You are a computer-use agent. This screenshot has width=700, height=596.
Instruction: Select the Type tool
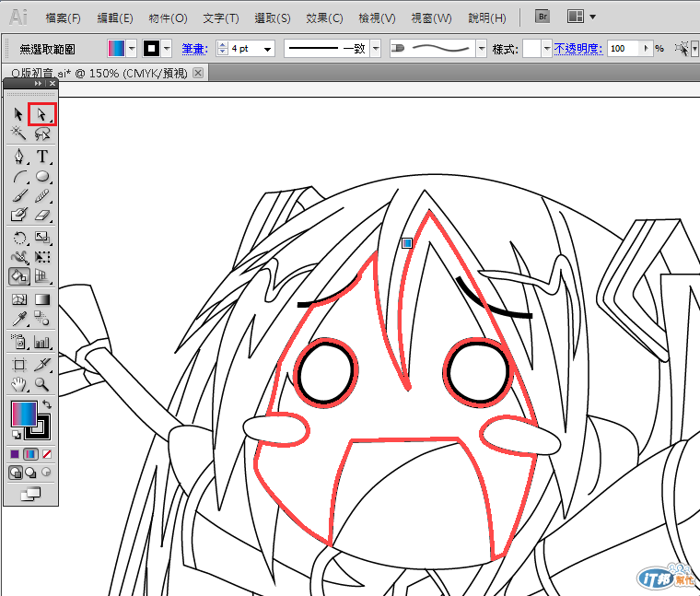pyautogui.click(x=42, y=157)
